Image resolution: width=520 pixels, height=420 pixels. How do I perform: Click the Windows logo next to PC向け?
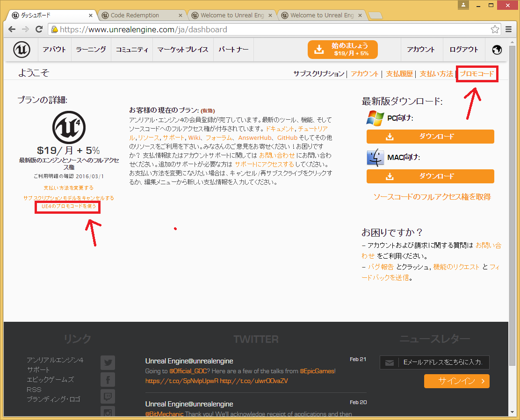pos(375,118)
